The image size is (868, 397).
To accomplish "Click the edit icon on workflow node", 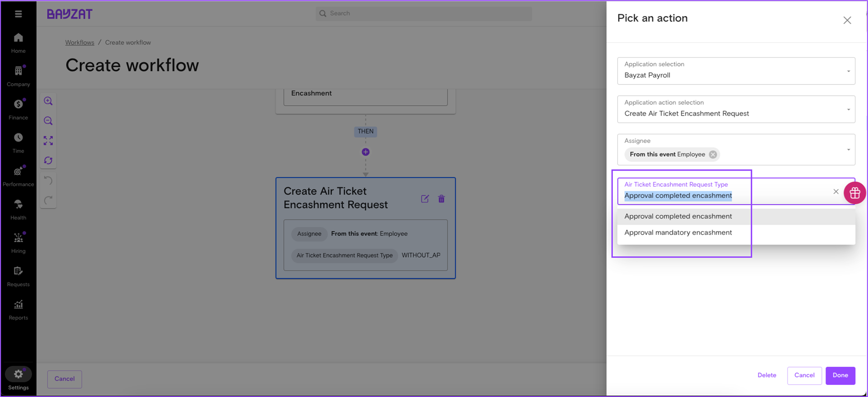I will (425, 199).
